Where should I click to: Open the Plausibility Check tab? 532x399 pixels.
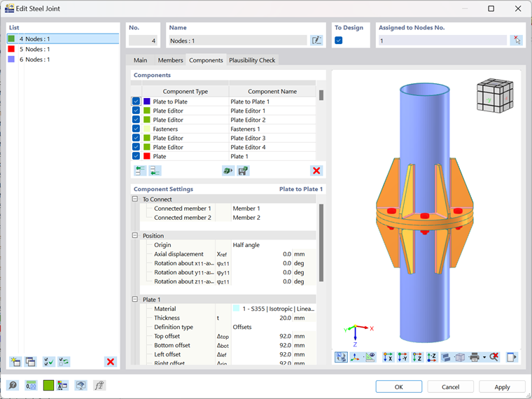click(252, 60)
